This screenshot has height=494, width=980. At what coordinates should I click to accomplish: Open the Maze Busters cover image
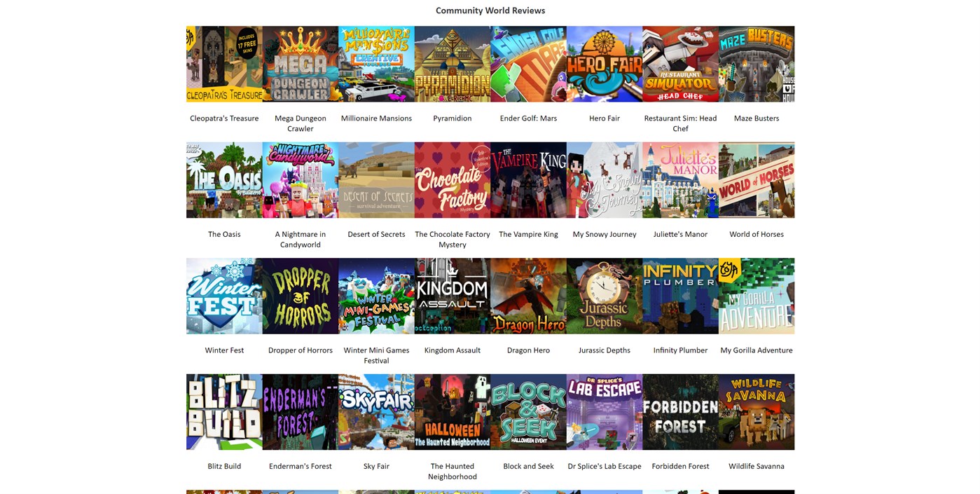click(x=757, y=64)
